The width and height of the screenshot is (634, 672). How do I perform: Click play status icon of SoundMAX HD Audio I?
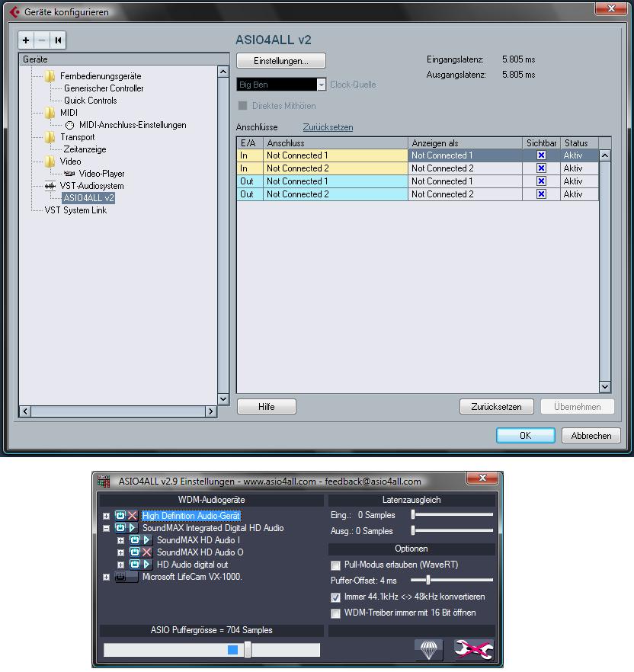click(146, 540)
